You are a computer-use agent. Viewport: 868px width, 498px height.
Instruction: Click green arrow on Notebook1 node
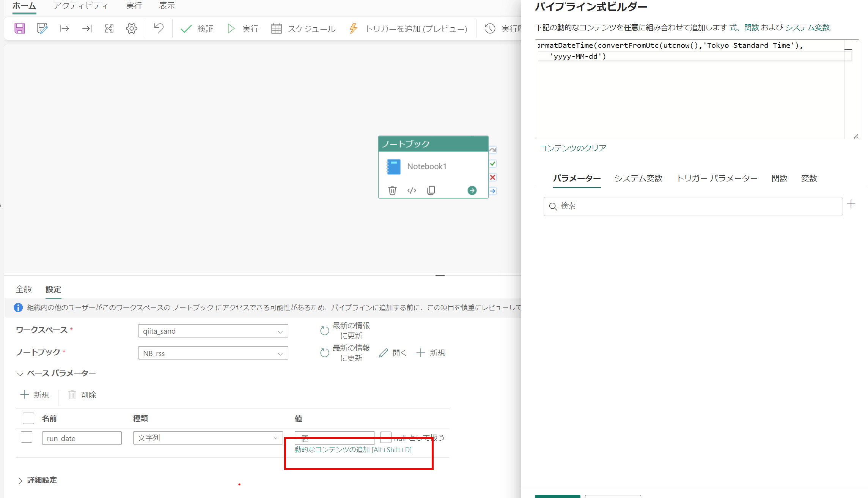click(x=472, y=191)
